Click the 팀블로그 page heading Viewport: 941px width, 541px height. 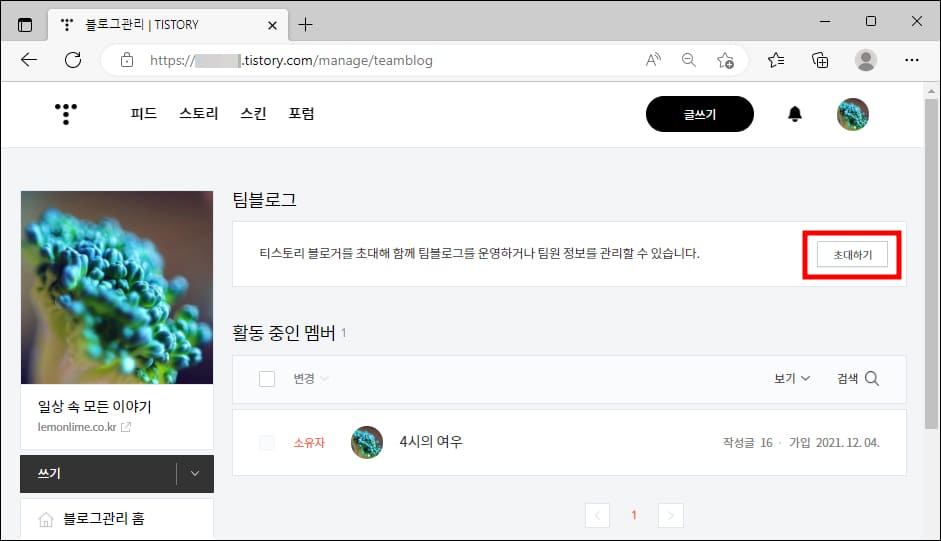click(265, 200)
